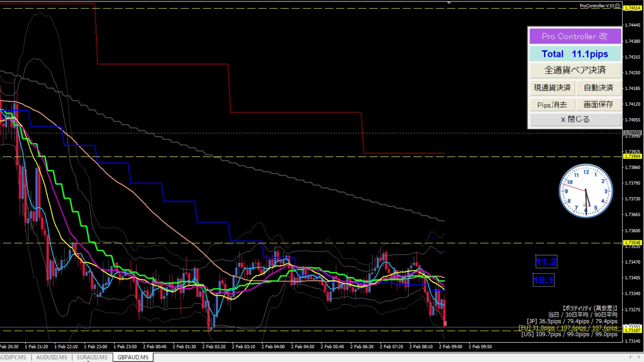Click the 2 Feb 09:50 time label
The height and width of the screenshot is (362, 644).
(x=480, y=347)
